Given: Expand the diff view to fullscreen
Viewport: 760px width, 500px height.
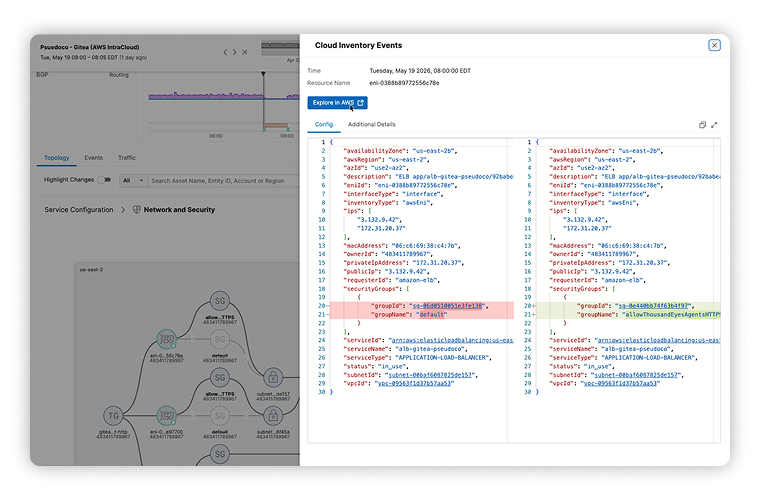Looking at the screenshot, I should pyautogui.click(x=714, y=125).
